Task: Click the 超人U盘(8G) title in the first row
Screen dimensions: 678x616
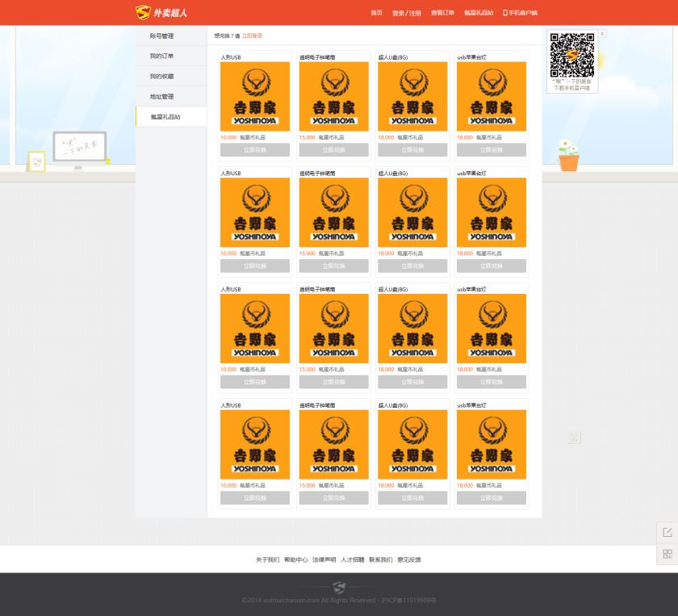Action: (x=393, y=57)
